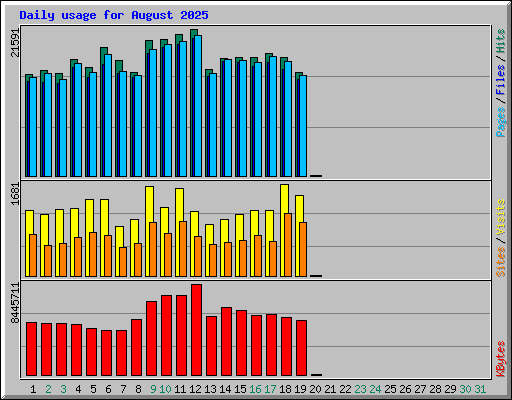
Task: Click the cyan pages bar for day 17
Action: click(x=273, y=116)
